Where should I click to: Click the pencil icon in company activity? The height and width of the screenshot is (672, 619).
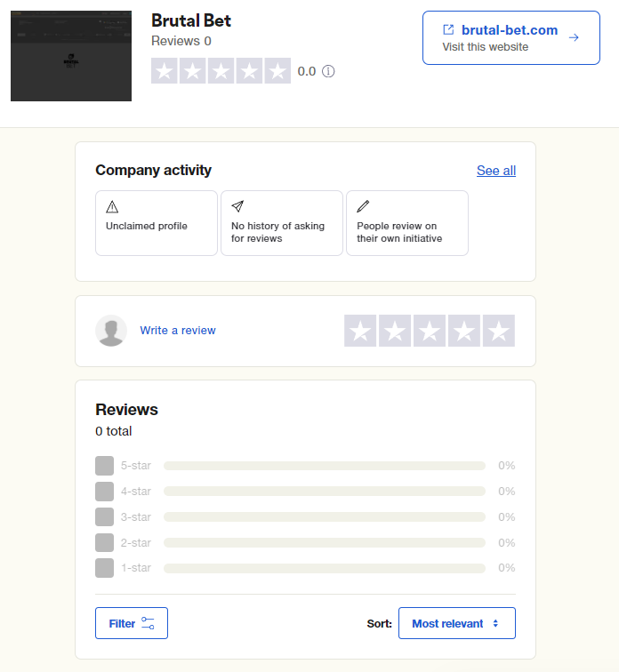point(363,207)
